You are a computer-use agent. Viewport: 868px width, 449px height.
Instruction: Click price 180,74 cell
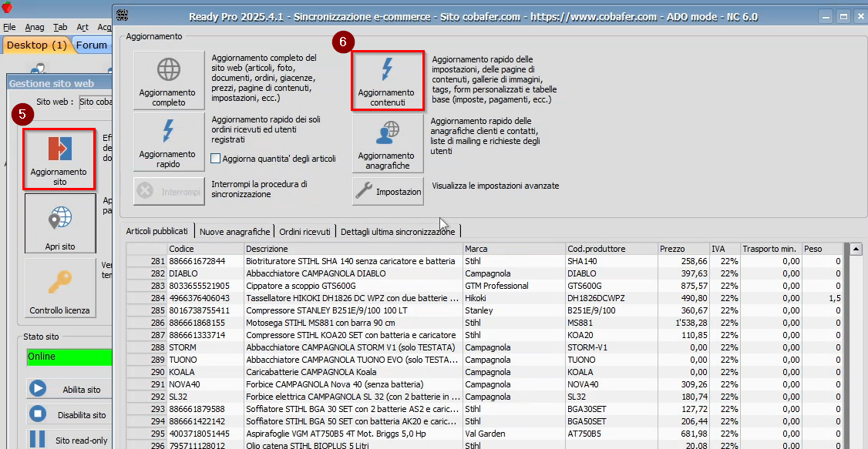click(x=684, y=397)
